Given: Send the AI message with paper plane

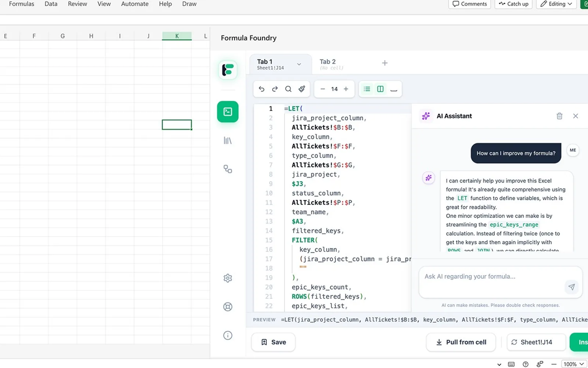Looking at the screenshot, I should pos(571,287).
